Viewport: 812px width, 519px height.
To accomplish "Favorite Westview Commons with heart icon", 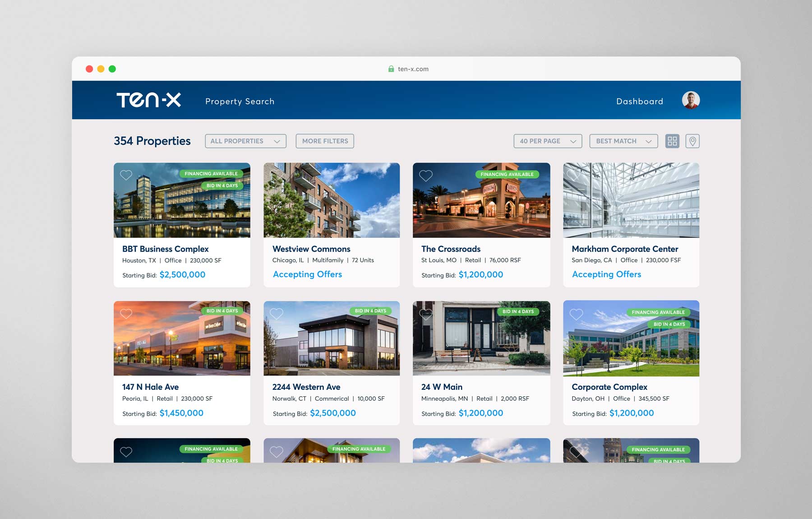I will pos(277,175).
